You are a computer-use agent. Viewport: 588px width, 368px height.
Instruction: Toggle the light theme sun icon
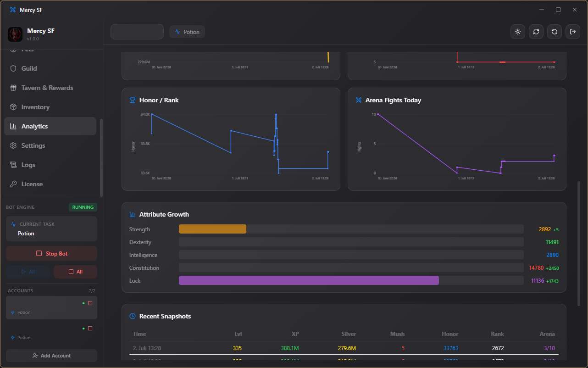(x=518, y=32)
